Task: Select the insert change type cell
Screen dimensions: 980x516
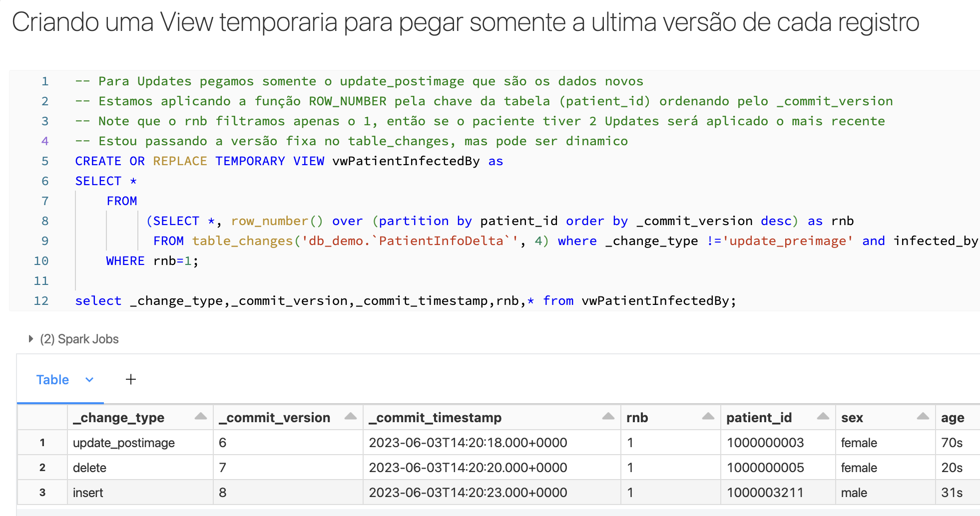Action: click(x=140, y=493)
